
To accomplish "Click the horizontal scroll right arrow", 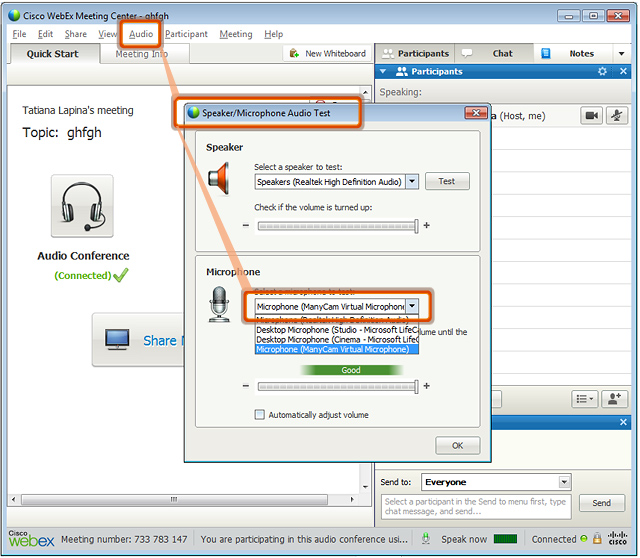I will (352, 500).
